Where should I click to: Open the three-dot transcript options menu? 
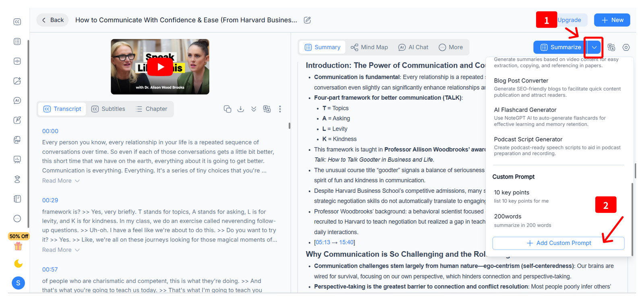280,109
